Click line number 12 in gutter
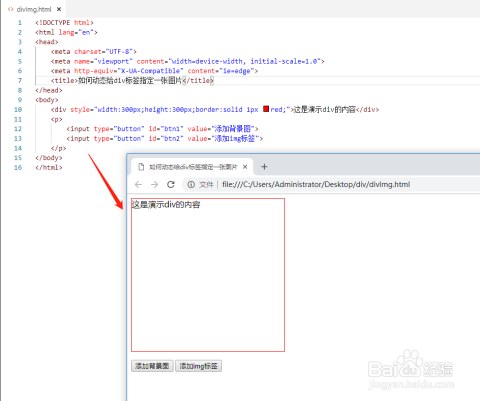Image resolution: width=480 pixels, height=401 pixels. 18,129
